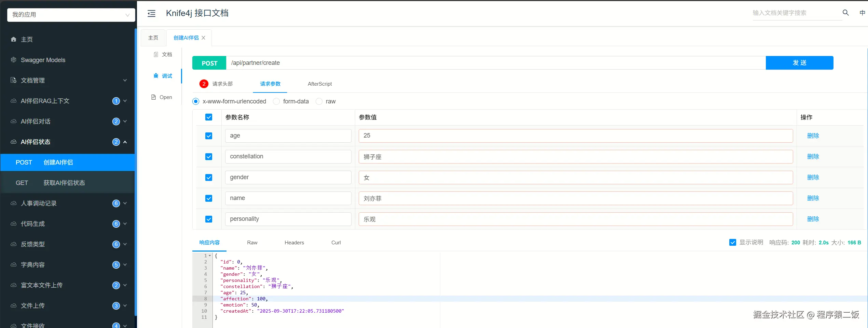Image resolution: width=868 pixels, height=328 pixels.
Task: Click the search magnifier icon
Action: pos(846,13)
